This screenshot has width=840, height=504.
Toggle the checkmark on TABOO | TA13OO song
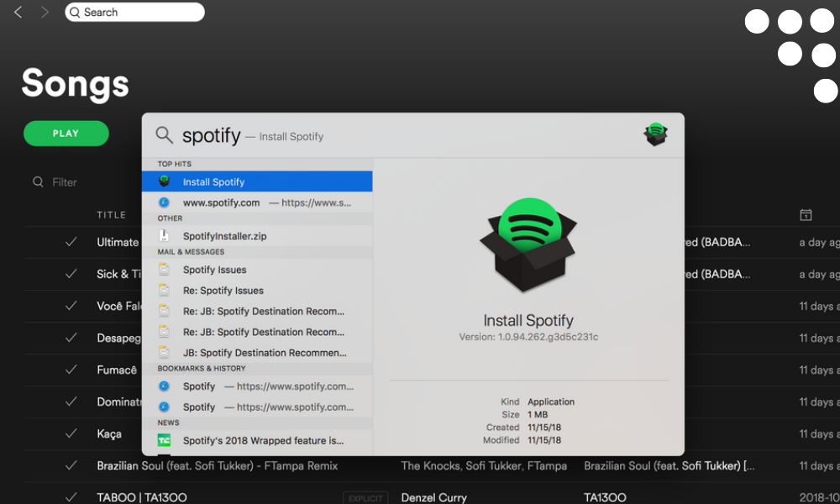pos(71,497)
